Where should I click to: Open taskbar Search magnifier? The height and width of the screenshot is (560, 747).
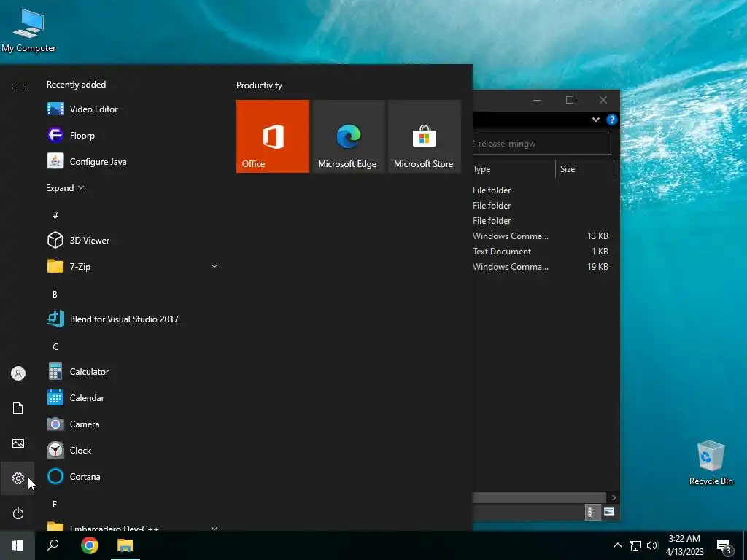[x=53, y=545]
